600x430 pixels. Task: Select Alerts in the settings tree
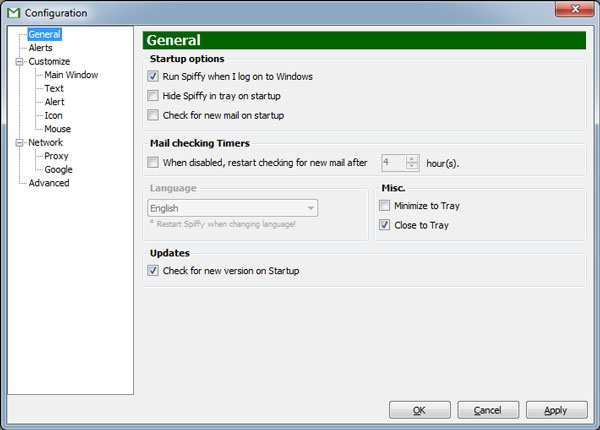[41, 48]
